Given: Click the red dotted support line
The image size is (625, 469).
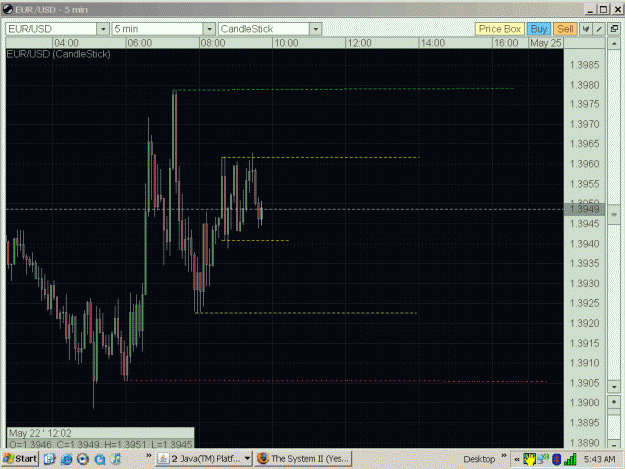Looking at the screenshot, I should click(x=336, y=381).
